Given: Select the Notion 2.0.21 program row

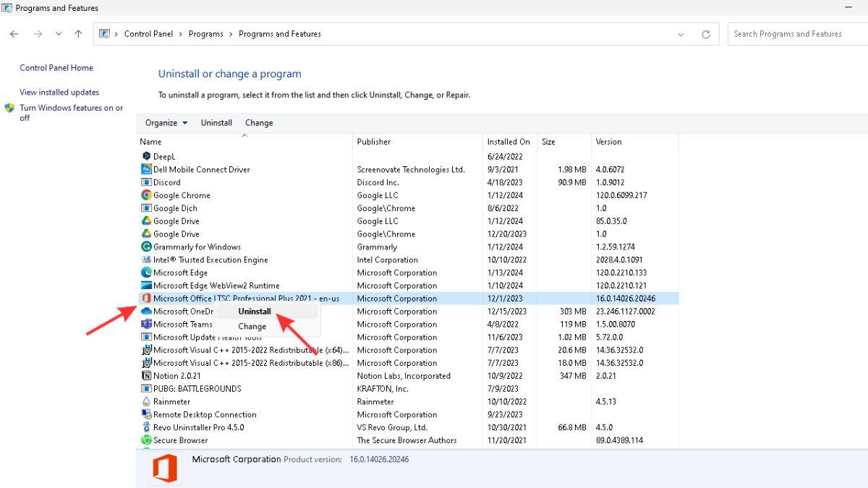Looking at the screenshot, I should coord(407,376).
